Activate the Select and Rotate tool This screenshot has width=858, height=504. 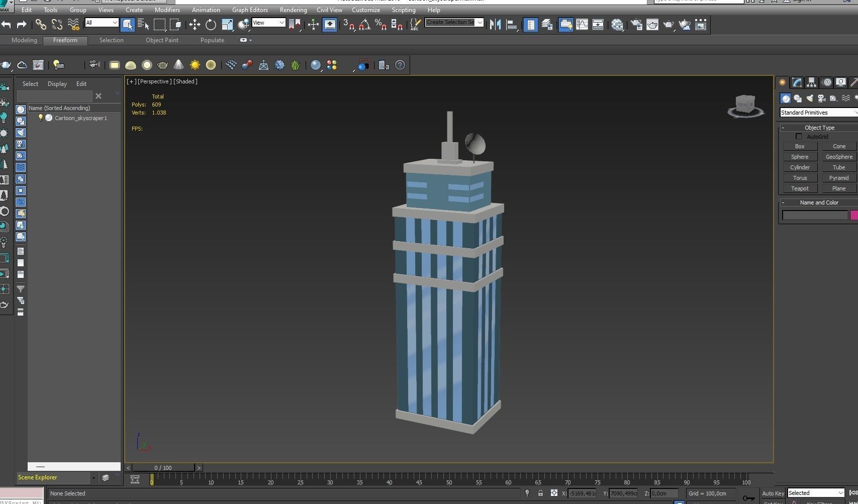click(211, 24)
